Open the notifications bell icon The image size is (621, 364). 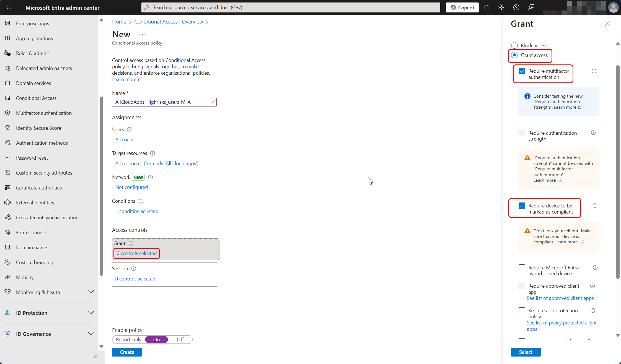(x=486, y=7)
